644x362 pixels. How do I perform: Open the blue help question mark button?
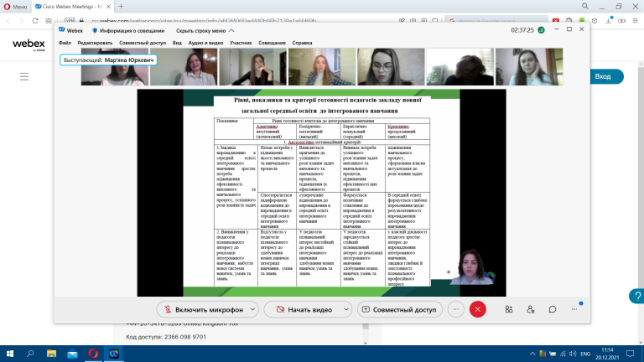636,296
